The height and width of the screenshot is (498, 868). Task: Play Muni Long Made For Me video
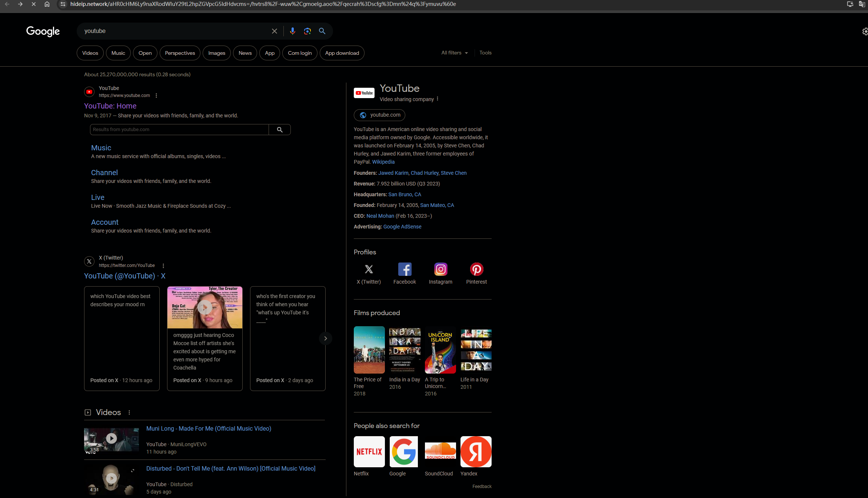[x=112, y=439]
